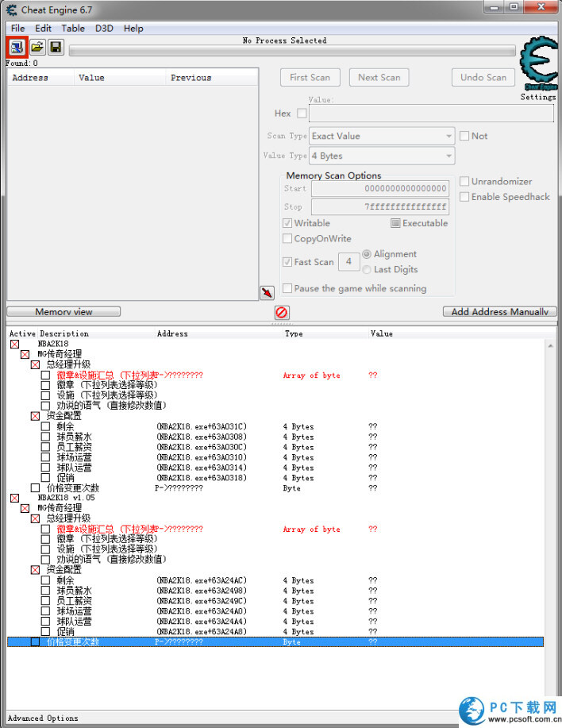Open the Scan Type dropdown
The width and height of the screenshot is (562, 728).
(382, 136)
